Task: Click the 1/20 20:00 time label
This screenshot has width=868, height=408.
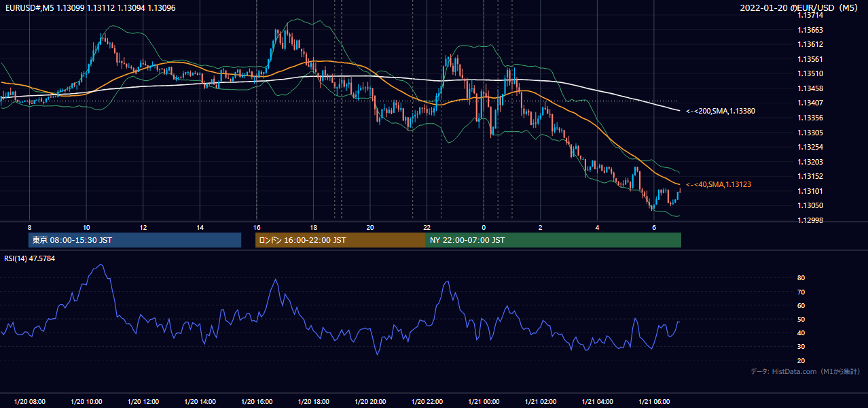Action: coord(370,402)
